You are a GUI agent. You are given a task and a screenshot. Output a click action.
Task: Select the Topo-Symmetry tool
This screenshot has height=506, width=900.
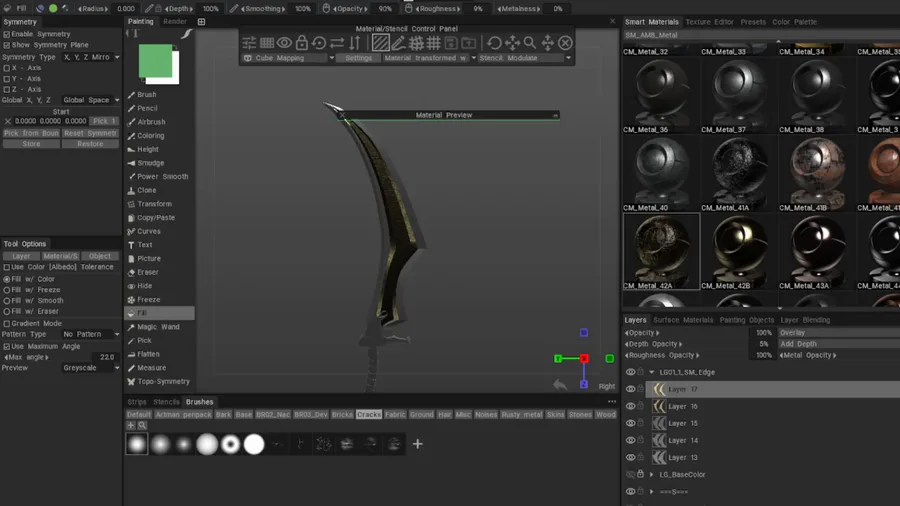point(163,382)
